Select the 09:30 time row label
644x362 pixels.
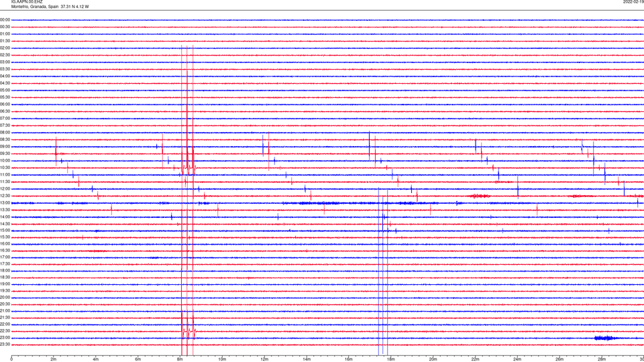(x=5, y=154)
